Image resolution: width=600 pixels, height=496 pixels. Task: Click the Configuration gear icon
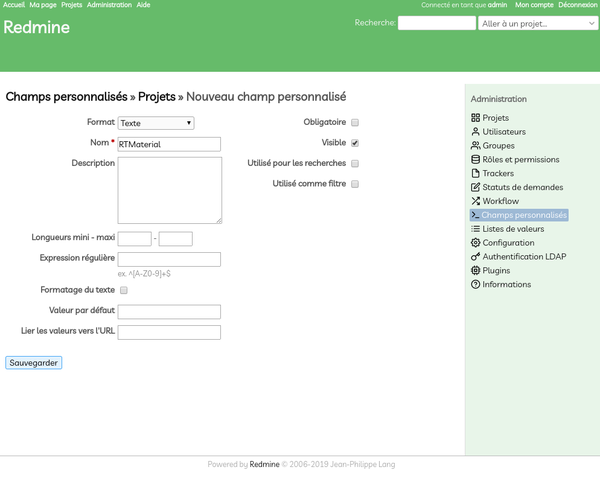tap(475, 243)
